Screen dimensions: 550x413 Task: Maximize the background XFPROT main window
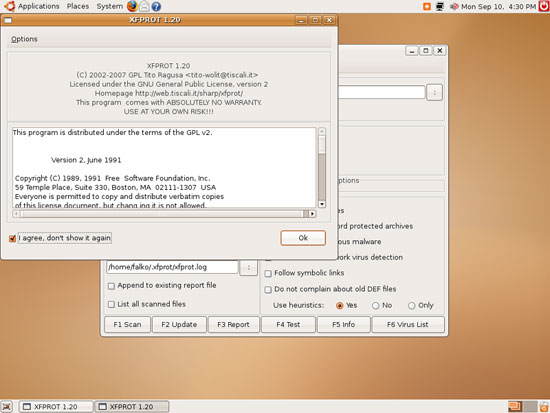click(x=426, y=51)
